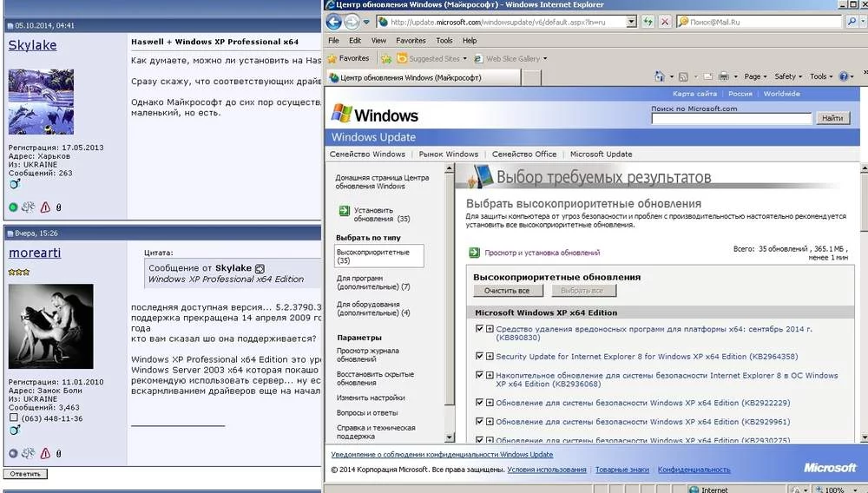Click Изменить настройки link

tap(371, 398)
